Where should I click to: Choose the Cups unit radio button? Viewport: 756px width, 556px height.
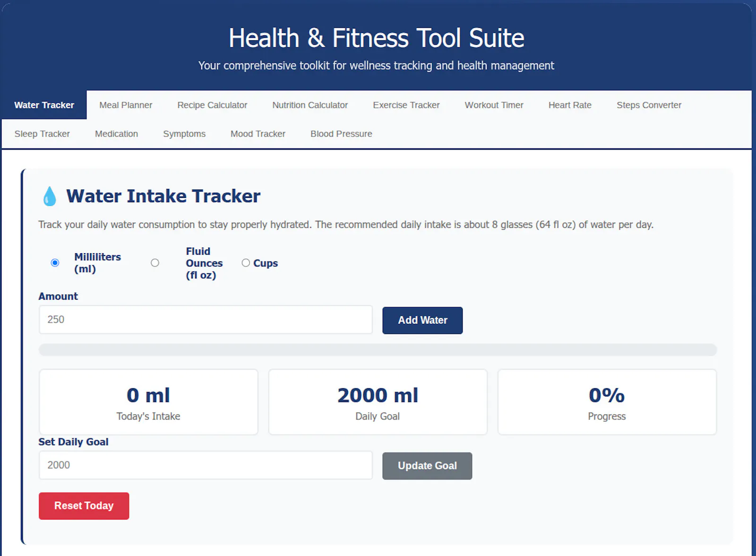tap(246, 263)
